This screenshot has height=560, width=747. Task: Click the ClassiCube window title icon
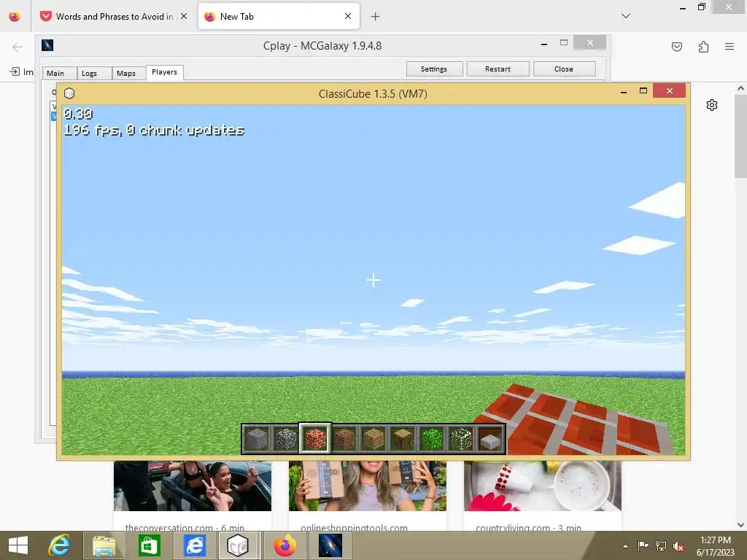69,93
